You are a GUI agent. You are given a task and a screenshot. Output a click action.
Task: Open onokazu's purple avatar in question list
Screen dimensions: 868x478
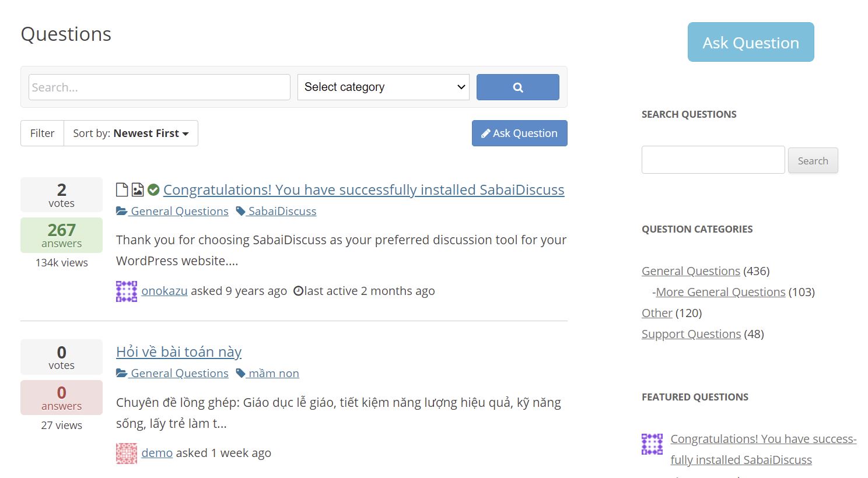click(x=127, y=291)
